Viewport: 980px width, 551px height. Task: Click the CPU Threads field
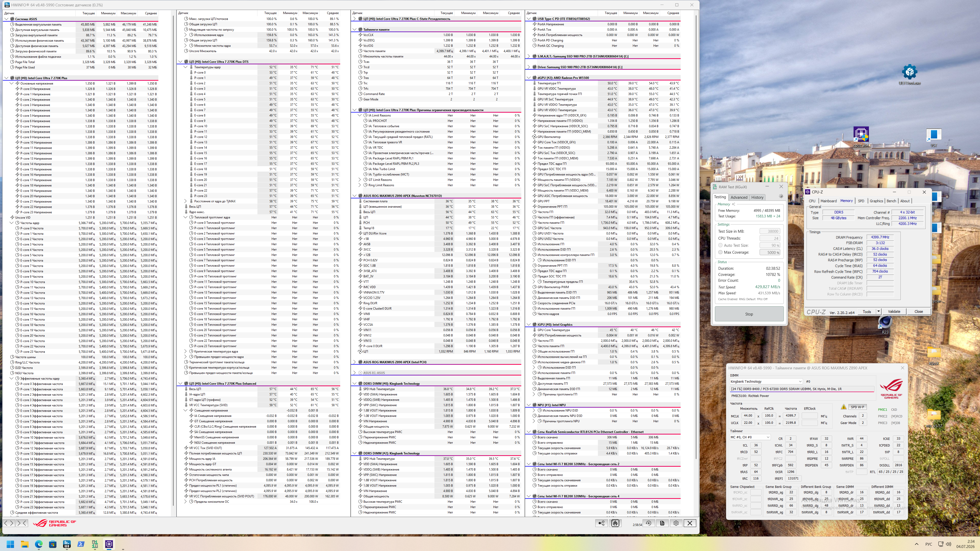(x=770, y=239)
